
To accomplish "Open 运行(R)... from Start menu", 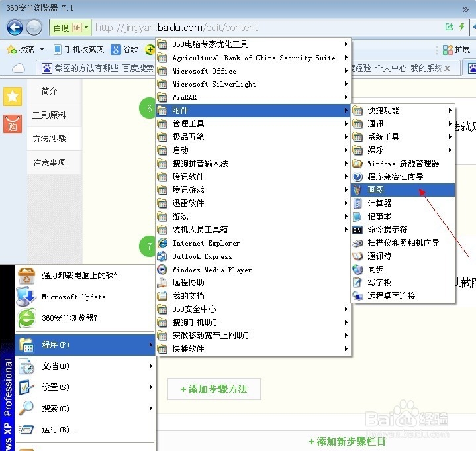I will coord(85,430).
